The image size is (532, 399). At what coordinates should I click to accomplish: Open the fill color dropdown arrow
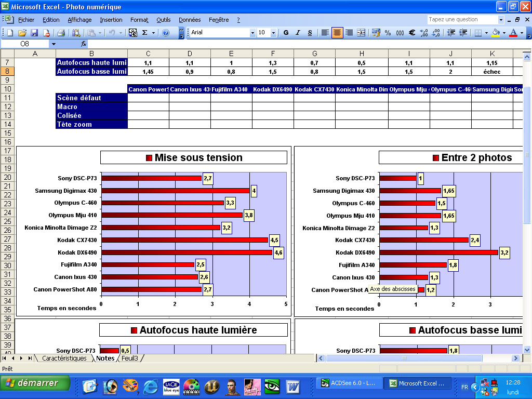tap(504, 33)
